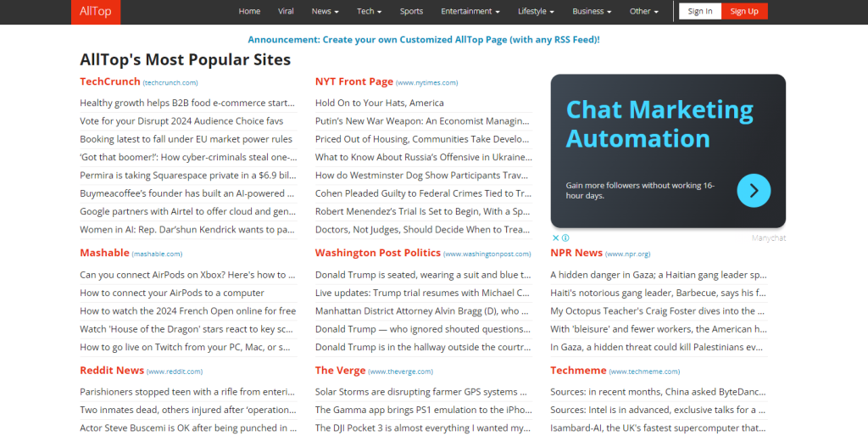Open the NYT Front Page heading
This screenshot has width=868, height=436.
[353, 81]
